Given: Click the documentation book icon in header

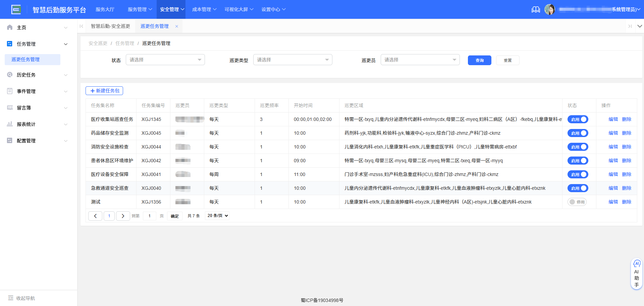Looking at the screenshot, I should (x=536, y=9).
